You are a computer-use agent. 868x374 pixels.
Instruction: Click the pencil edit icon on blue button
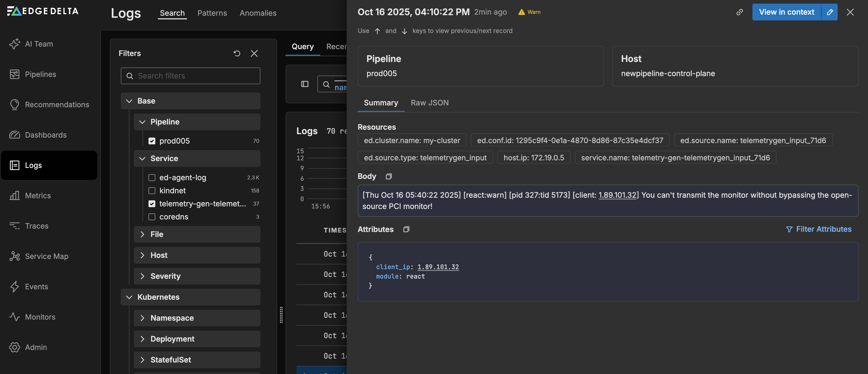[x=830, y=12]
